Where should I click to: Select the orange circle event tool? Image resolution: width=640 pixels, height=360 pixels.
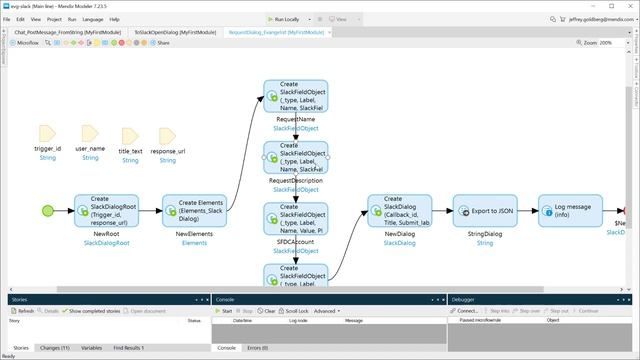(144, 42)
